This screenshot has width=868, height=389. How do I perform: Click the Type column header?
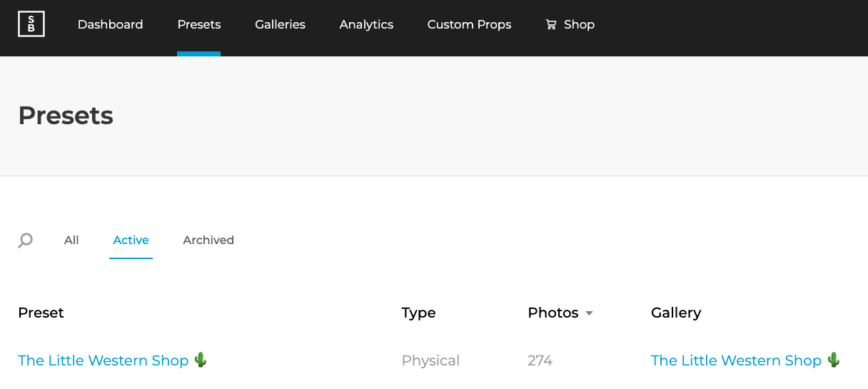coord(418,313)
